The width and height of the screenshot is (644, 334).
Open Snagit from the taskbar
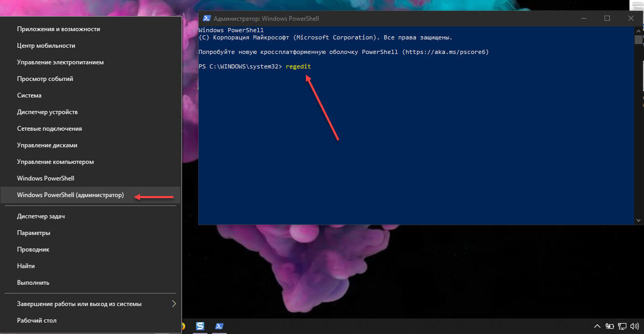tap(200, 326)
